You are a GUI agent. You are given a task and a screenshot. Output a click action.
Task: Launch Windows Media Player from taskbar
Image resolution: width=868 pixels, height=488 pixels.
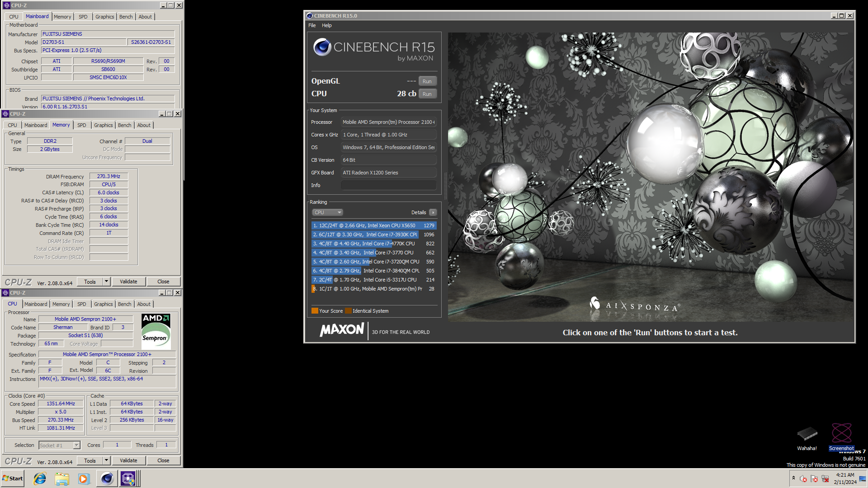click(84, 479)
